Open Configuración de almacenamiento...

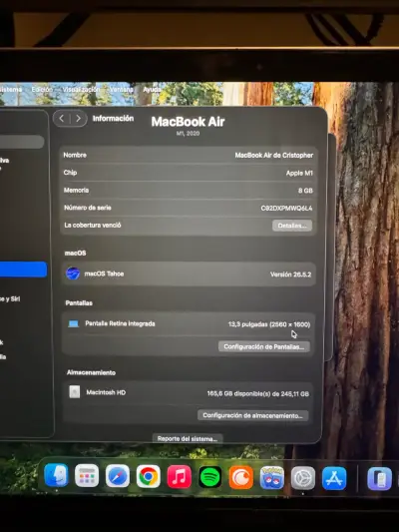click(253, 415)
